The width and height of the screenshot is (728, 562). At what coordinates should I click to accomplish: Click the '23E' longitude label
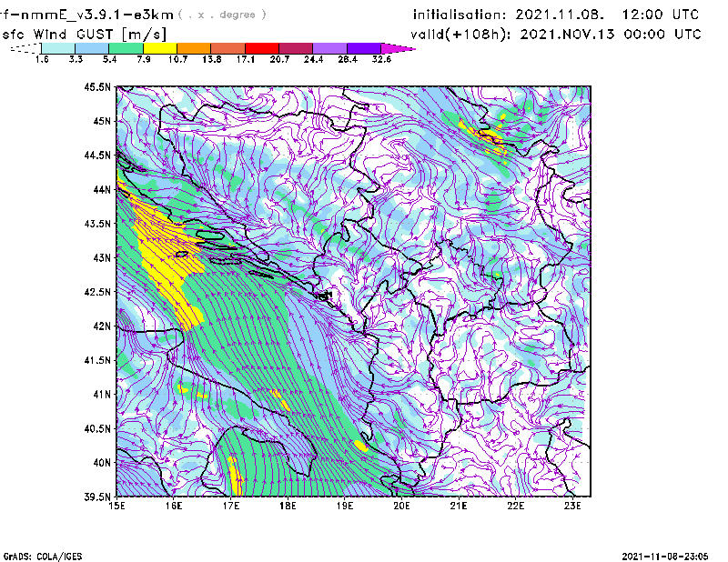(x=572, y=506)
